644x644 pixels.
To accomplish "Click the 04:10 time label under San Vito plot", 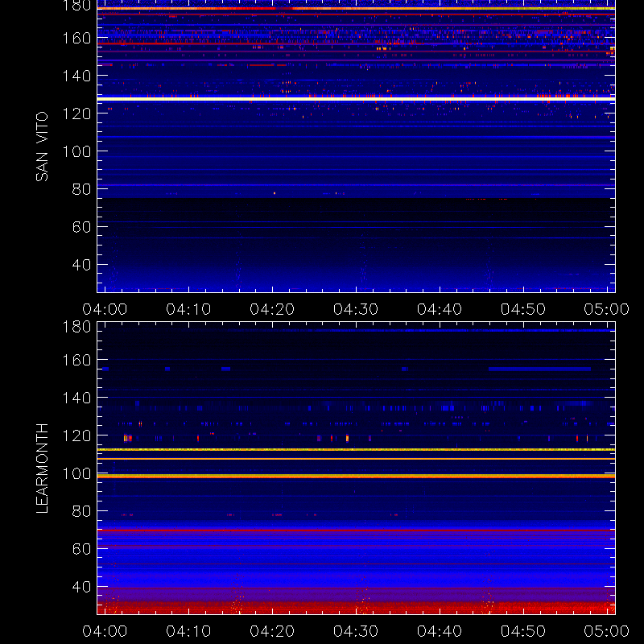I will (x=188, y=309).
